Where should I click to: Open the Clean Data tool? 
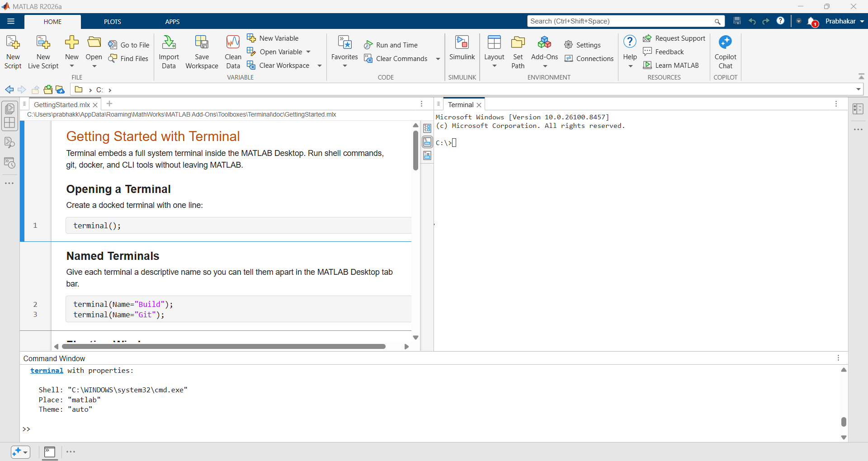pyautogui.click(x=233, y=52)
